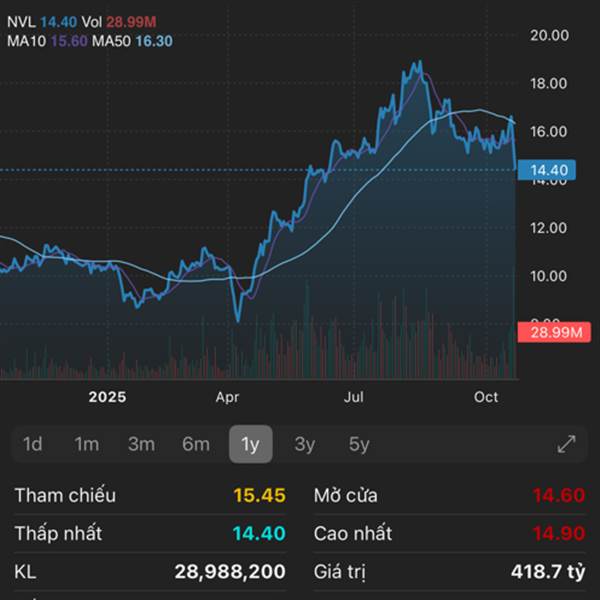Click the Tham chiếu reference price 15.45

coord(259,495)
